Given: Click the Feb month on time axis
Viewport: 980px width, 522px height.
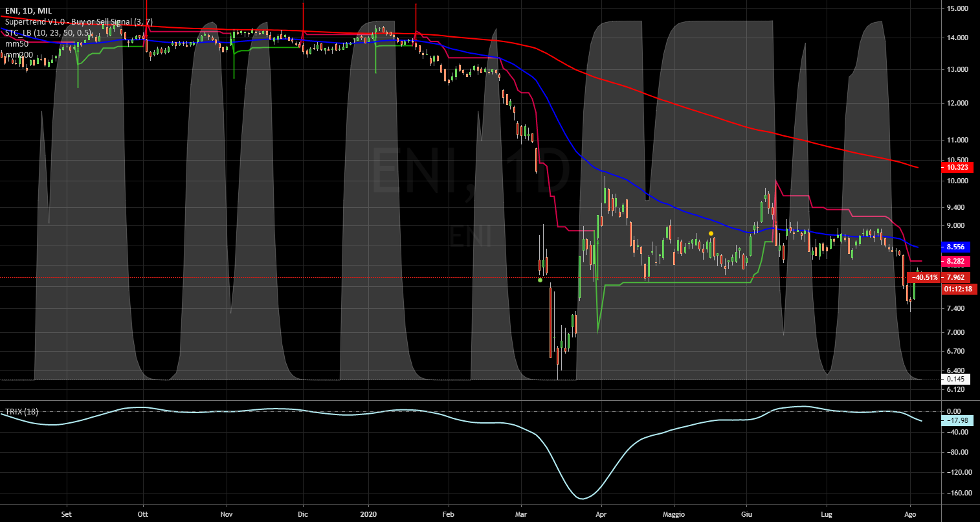Looking at the screenshot, I should 448,515.
